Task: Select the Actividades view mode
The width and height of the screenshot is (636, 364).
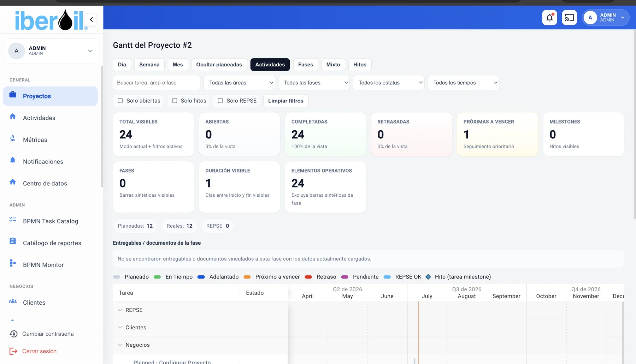Action: pos(270,65)
